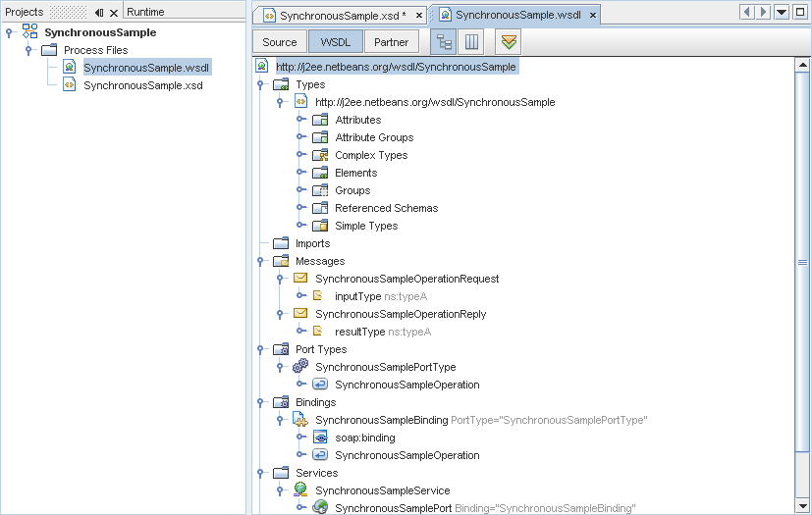This screenshot has height=515, width=812.
Task: Select resultType ns:typeA part
Action: tap(383, 332)
